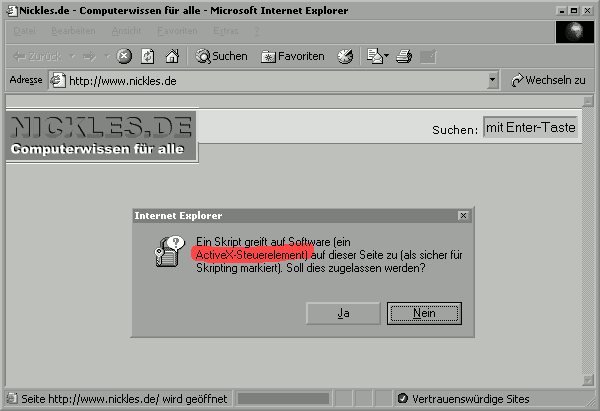Open the Favoriten toolbar button
The image size is (600, 411).
293,57
